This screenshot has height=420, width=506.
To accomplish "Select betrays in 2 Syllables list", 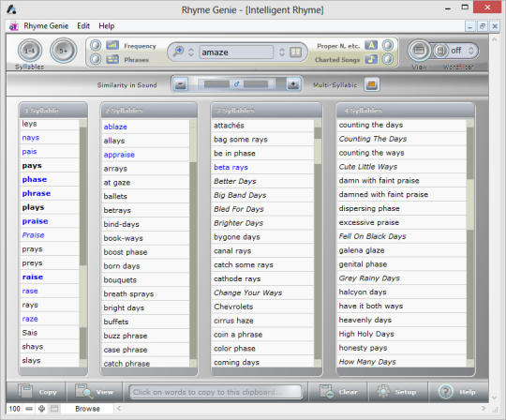I will pyautogui.click(x=117, y=211).
